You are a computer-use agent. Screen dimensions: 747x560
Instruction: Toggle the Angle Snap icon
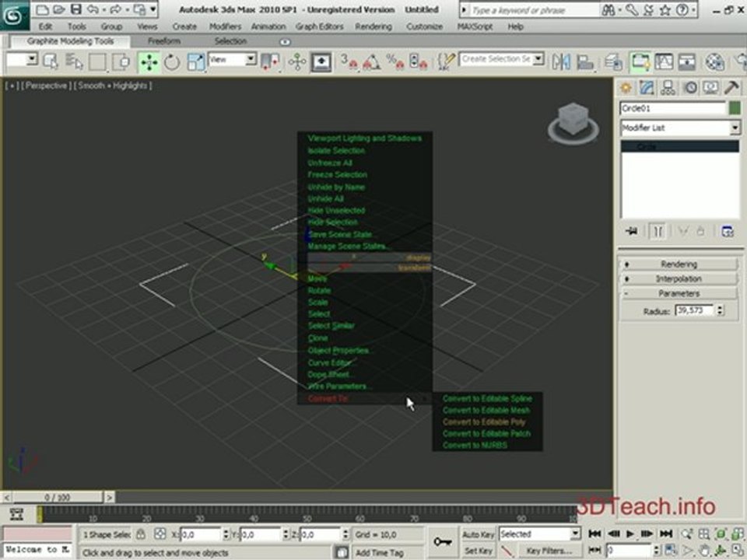(x=372, y=62)
